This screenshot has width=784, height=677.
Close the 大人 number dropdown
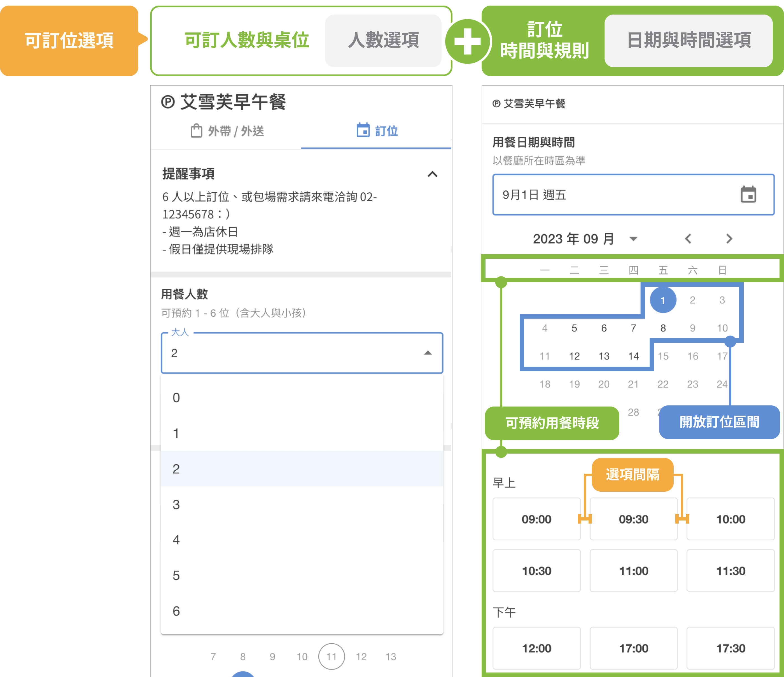(x=428, y=353)
